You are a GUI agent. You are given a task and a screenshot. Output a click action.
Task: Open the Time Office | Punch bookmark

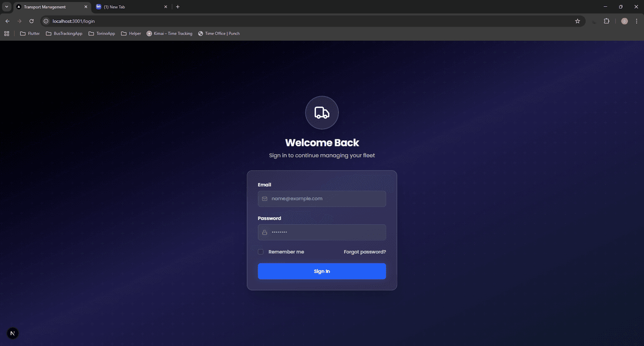click(x=219, y=34)
